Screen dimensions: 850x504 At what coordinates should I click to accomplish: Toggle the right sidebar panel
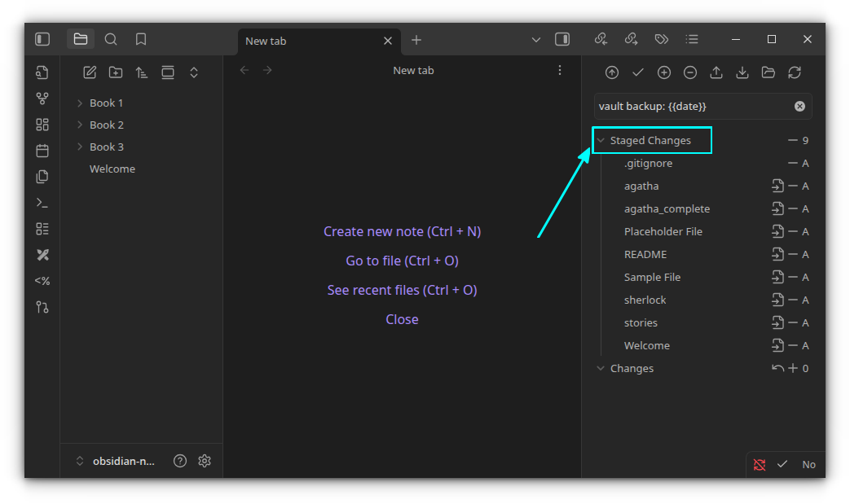[x=562, y=39]
